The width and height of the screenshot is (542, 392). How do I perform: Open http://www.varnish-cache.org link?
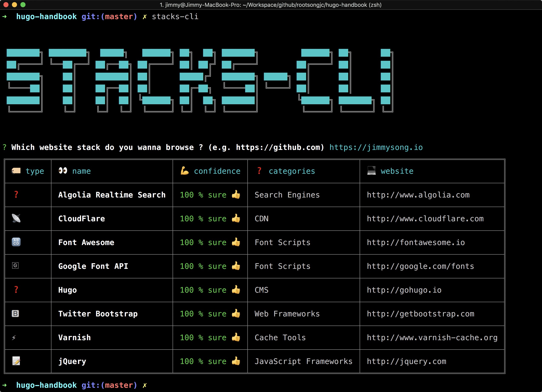(x=432, y=338)
